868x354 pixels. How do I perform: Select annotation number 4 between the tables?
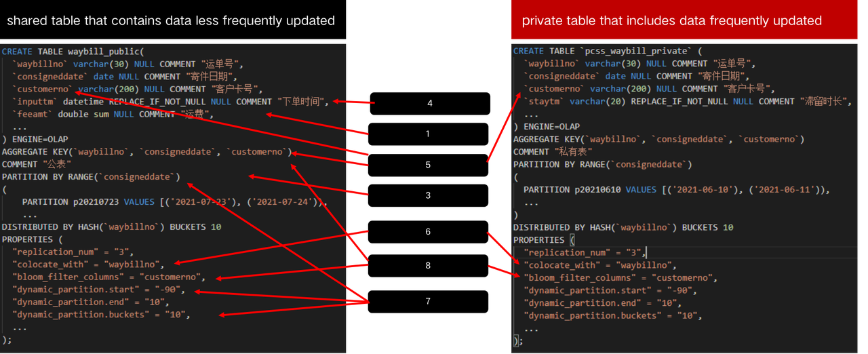click(429, 104)
